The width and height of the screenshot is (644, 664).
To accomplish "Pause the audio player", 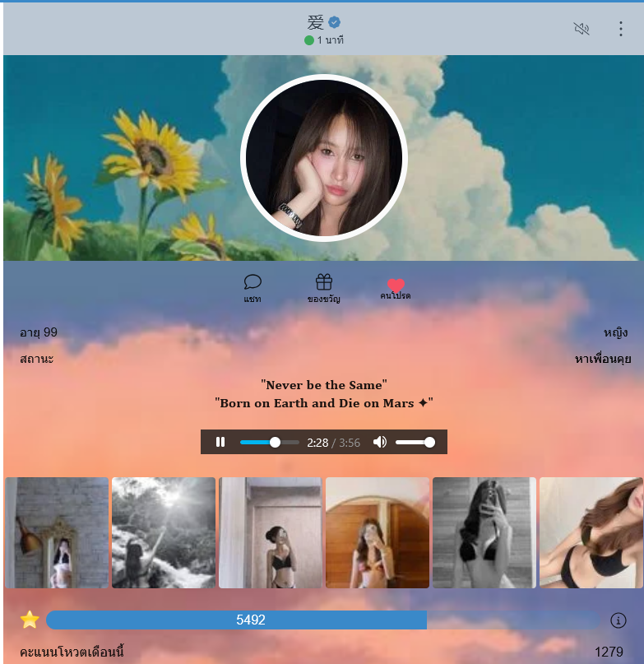I will 220,442.
